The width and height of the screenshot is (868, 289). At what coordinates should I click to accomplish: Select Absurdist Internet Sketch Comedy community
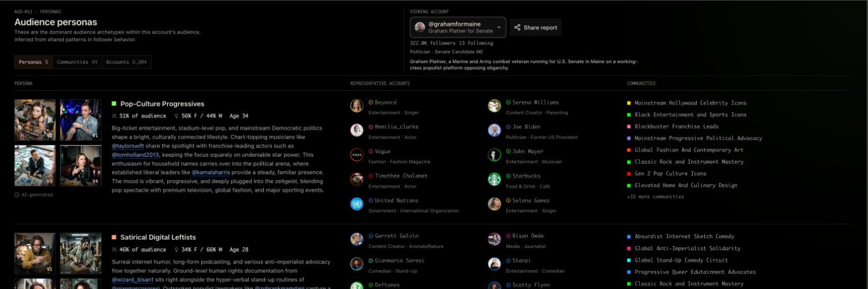coord(685,236)
